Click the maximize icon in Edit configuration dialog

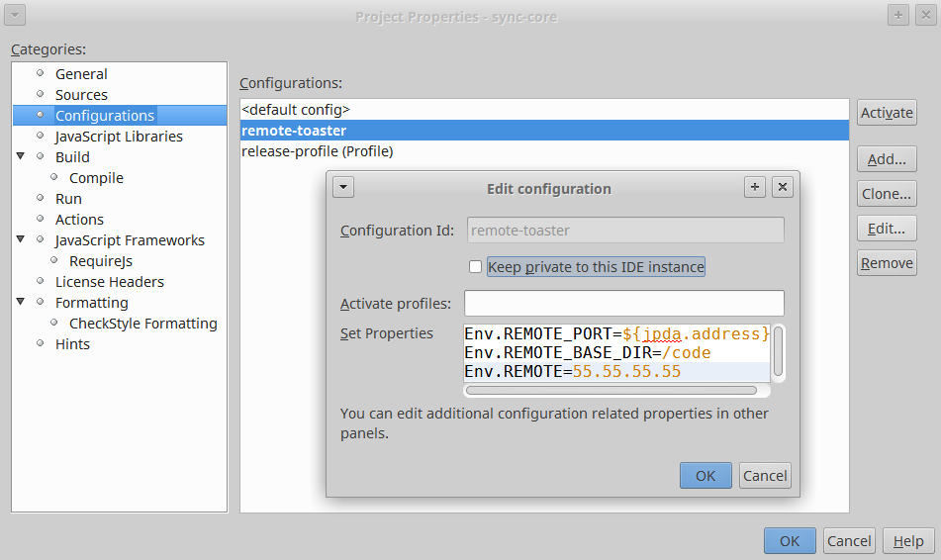click(755, 188)
